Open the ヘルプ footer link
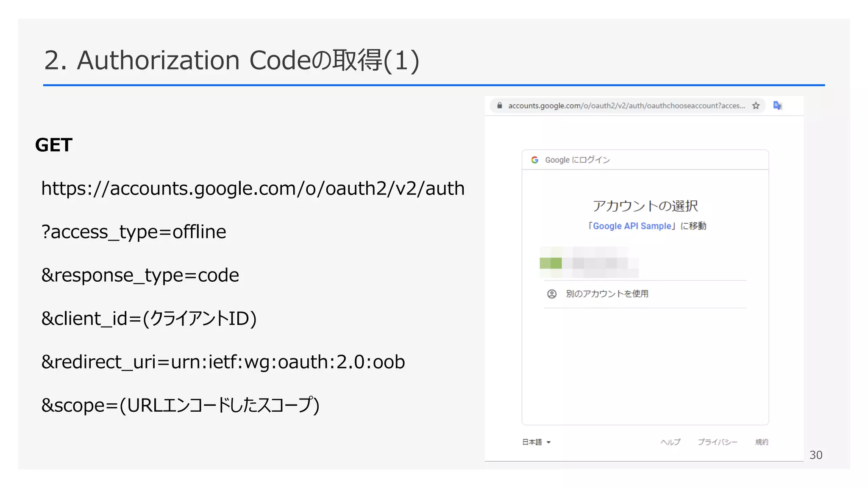Viewport: 868px width, 488px height. click(670, 442)
